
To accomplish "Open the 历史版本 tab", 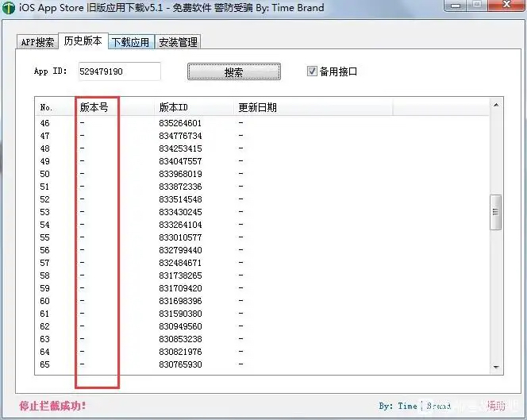I will (83, 41).
